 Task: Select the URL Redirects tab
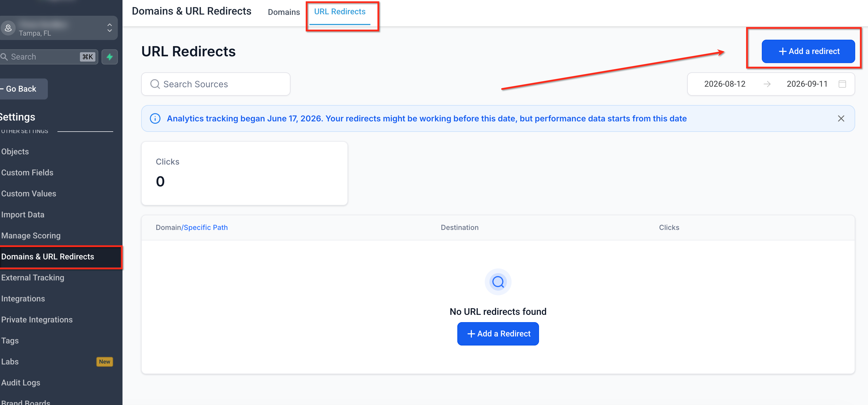[x=340, y=11]
